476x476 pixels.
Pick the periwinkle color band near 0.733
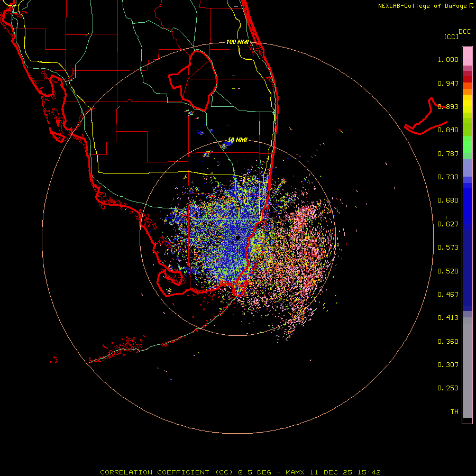click(467, 169)
